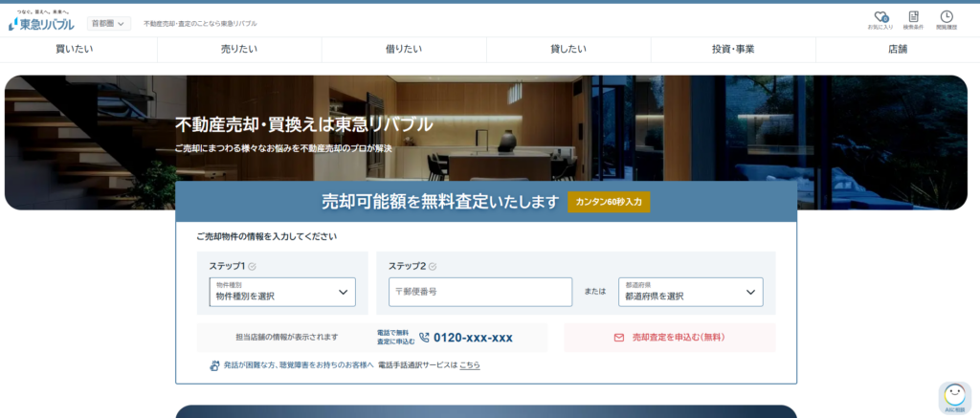Click the 電話で無料査定に申込む label

(x=395, y=338)
